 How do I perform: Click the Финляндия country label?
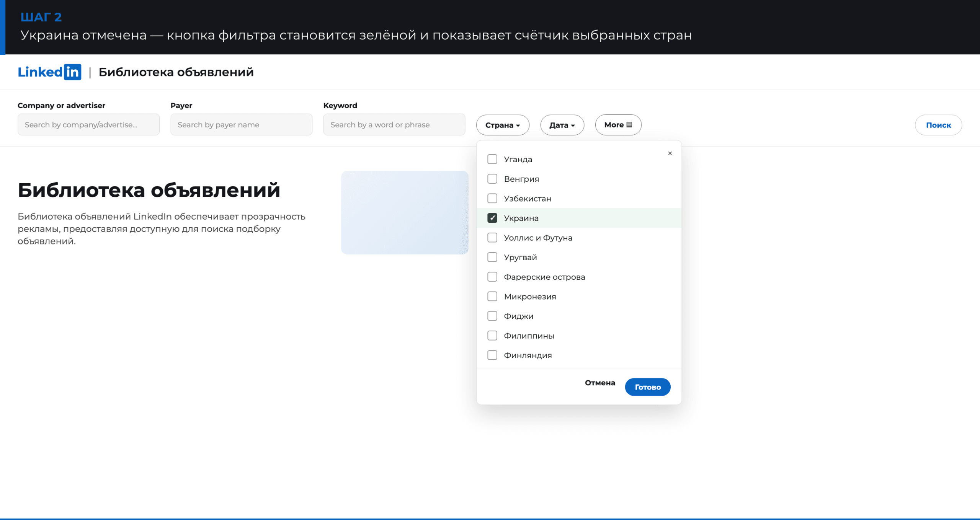coord(528,355)
